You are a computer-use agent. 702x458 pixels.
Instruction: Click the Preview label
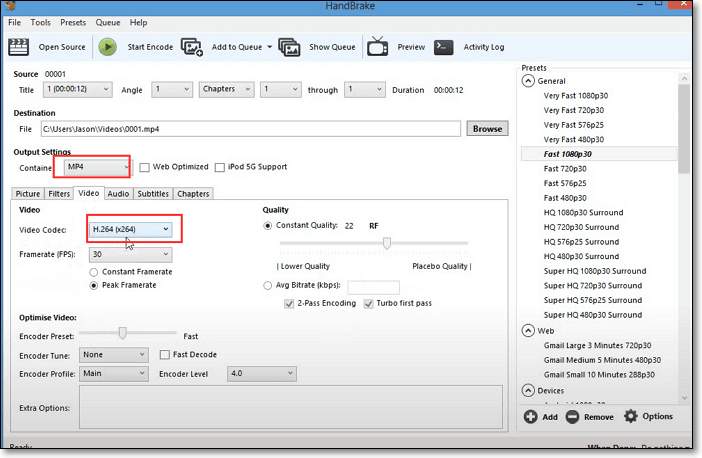tap(411, 47)
